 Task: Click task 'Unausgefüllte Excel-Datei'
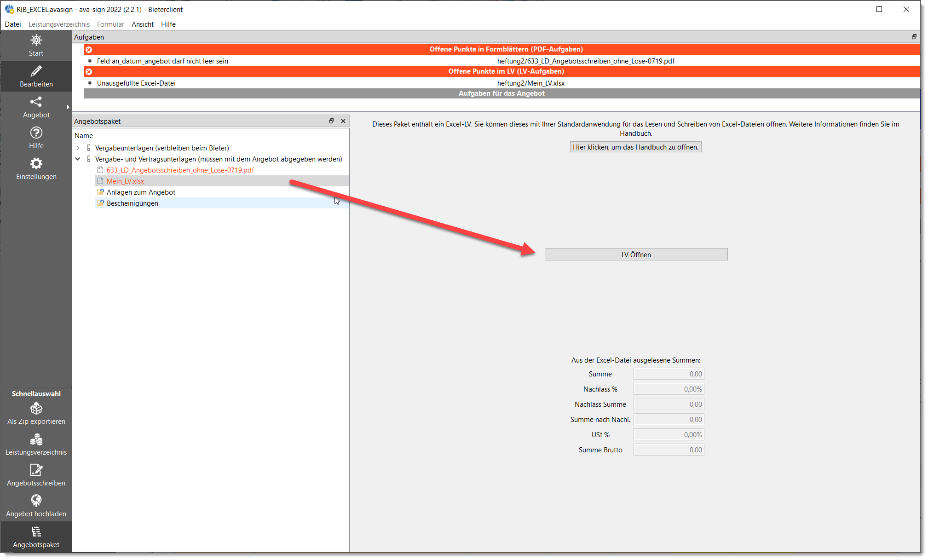point(136,83)
